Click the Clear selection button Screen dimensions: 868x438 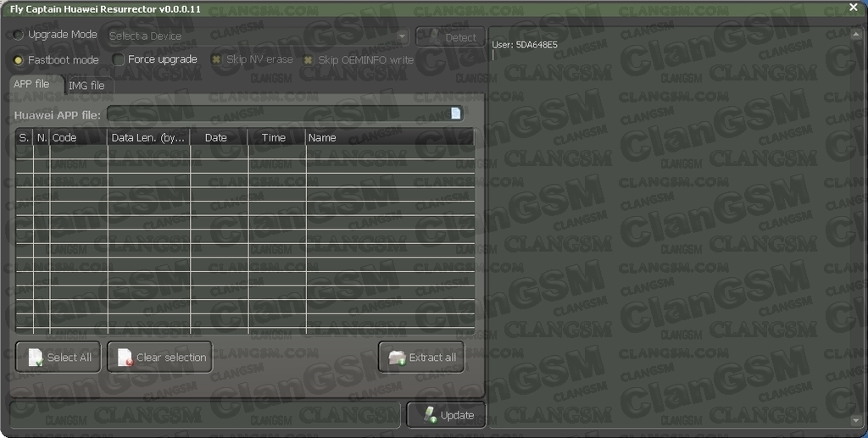point(159,358)
